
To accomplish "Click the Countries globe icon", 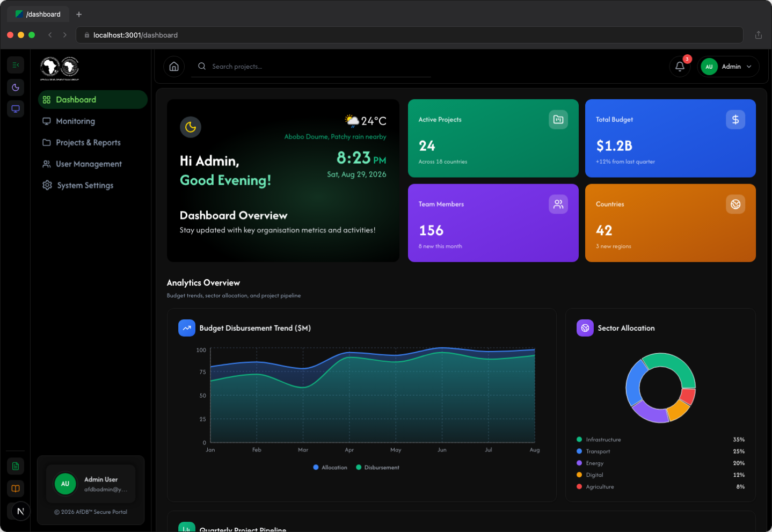I will [735, 204].
